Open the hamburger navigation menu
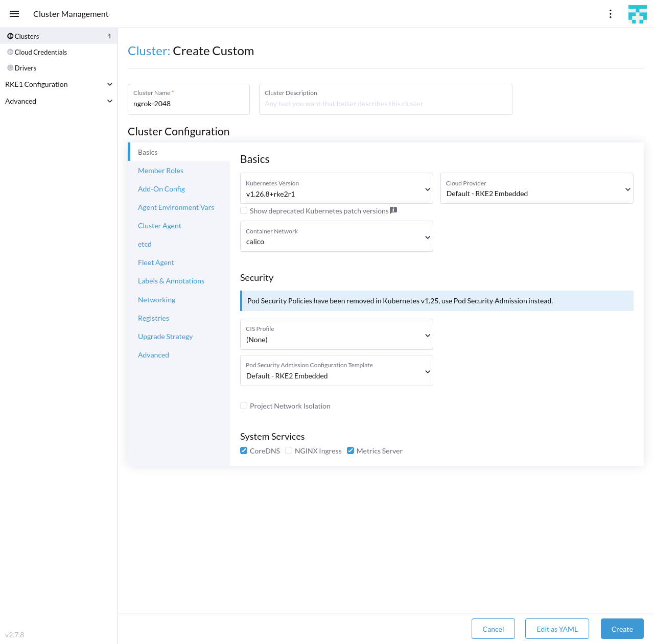 click(14, 14)
